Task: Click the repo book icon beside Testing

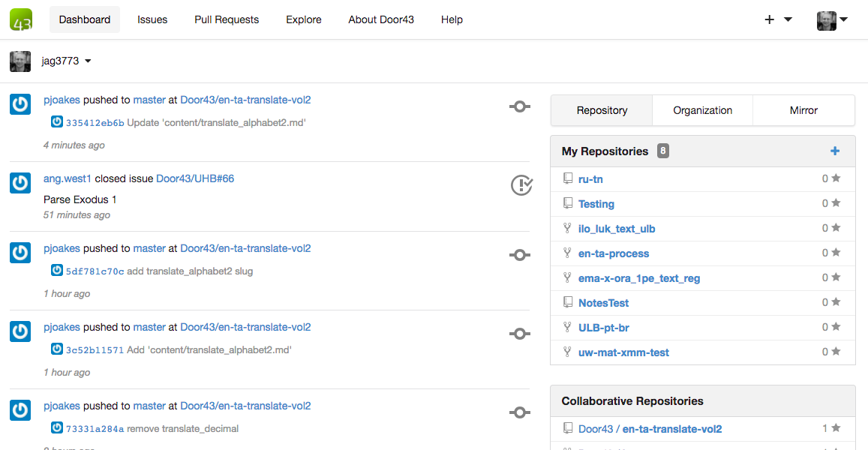Action: click(567, 203)
